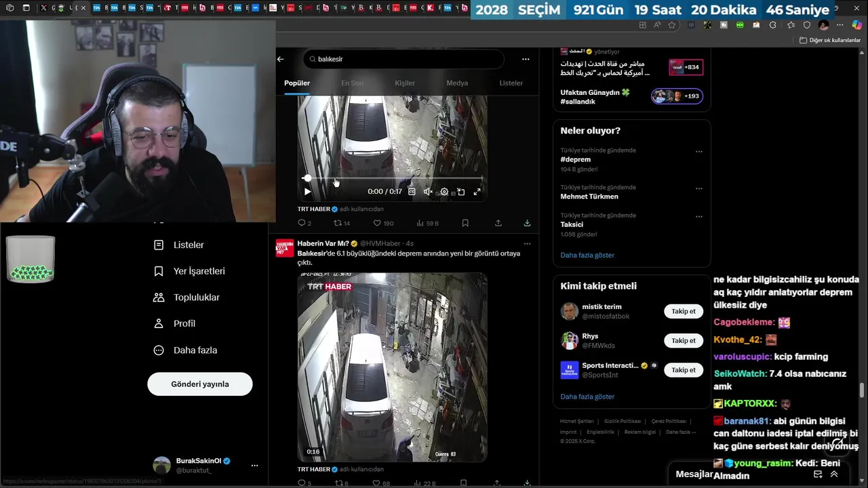The width and height of the screenshot is (868, 488).
Task: Open browser profile avatar
Action: click(824, 25)
